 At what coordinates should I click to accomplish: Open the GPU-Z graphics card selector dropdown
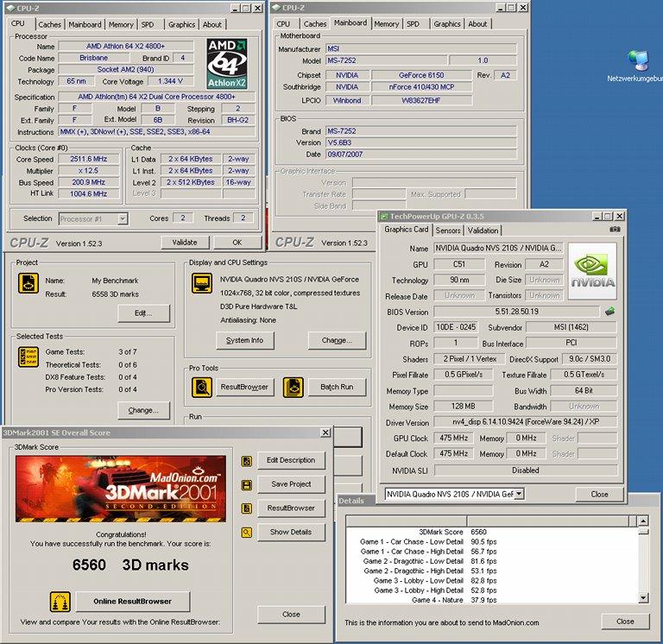[x=520, y=494]
